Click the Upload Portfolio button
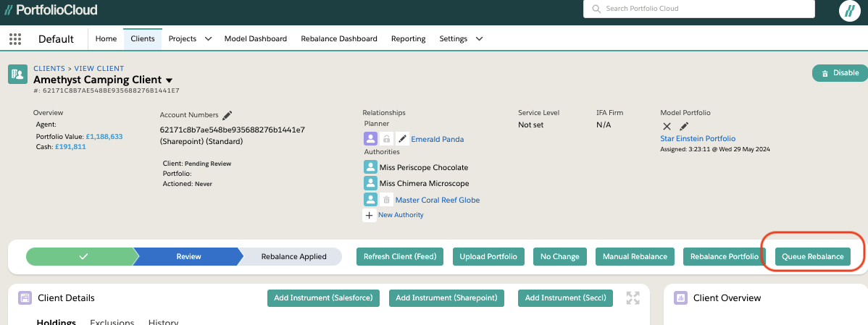This screenshot has height=325, width=868. [488, 256]
